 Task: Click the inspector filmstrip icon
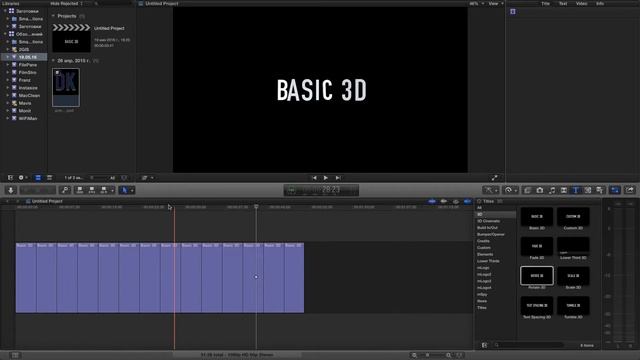pos(513,12)
